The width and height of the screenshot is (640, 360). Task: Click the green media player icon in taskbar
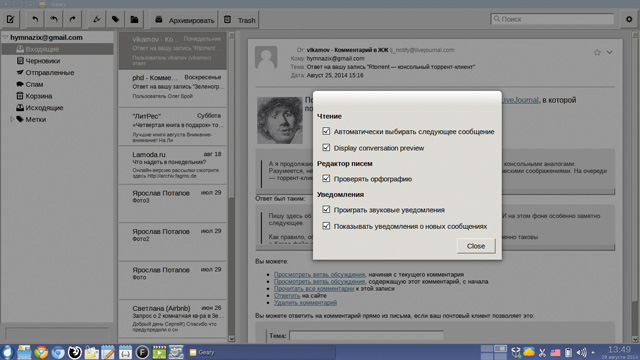point(159,352)
